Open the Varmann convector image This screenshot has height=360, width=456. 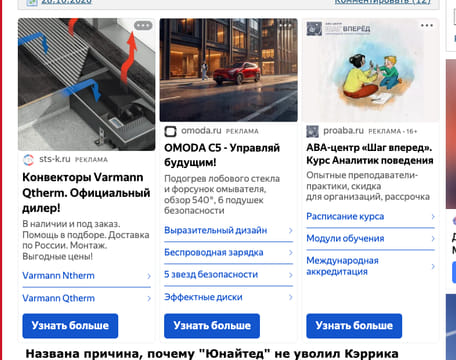pyautogui.click(x=87, y=84)
